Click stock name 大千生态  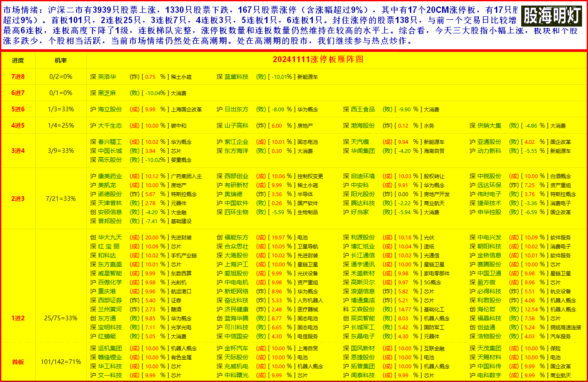pyautogui.click(x=110, y=125)
